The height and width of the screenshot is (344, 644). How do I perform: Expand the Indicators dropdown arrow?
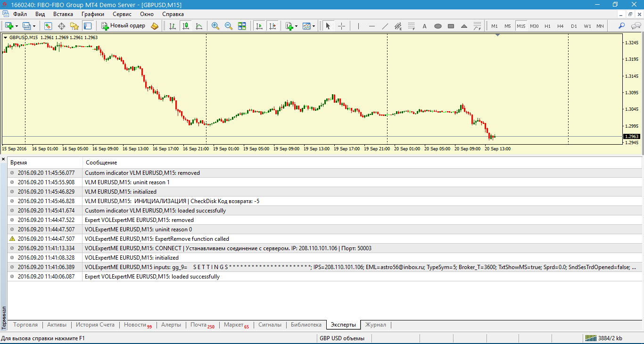click(297, 26)
